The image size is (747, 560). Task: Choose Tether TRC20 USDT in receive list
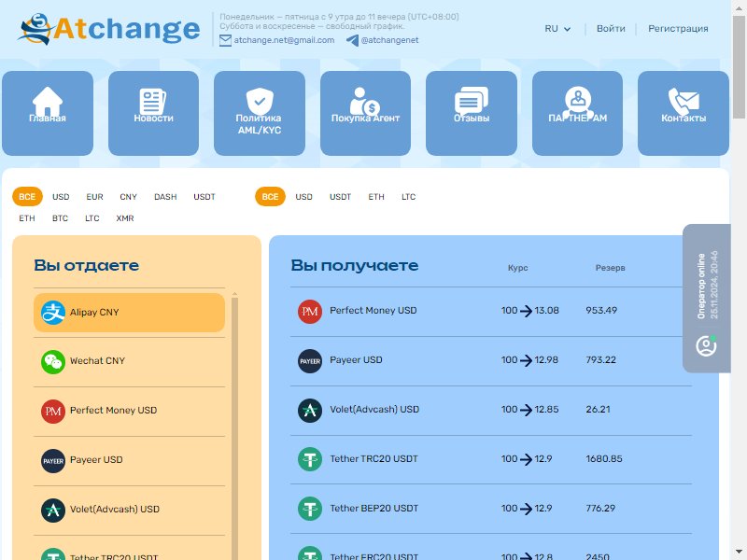[x=491, y=460]
